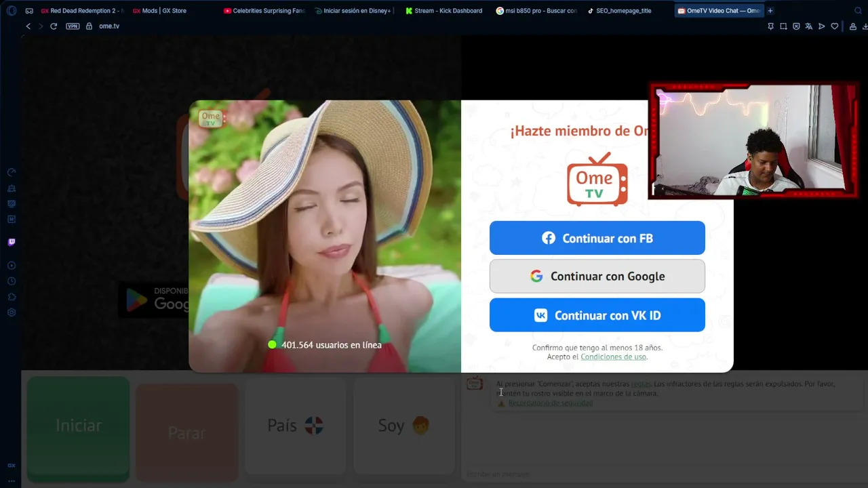Click the woman in hat promo image
The height and width of the screenshot is (488, 868).
325,237
